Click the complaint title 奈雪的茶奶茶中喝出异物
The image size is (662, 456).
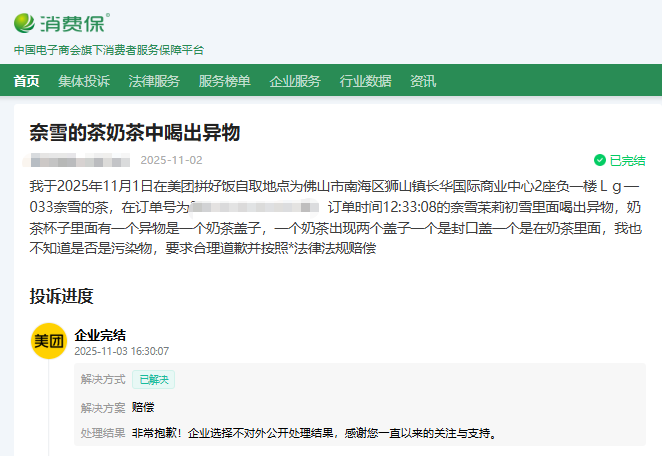tap(134, 133)
